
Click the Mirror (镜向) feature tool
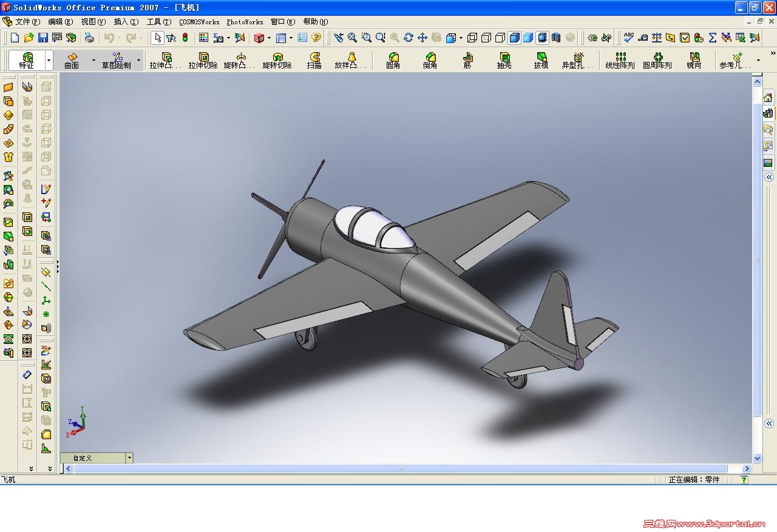(x=694, y=60)
